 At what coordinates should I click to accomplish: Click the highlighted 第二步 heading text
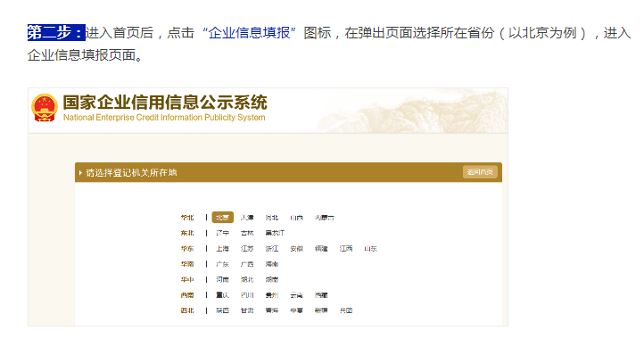(56, 33)
